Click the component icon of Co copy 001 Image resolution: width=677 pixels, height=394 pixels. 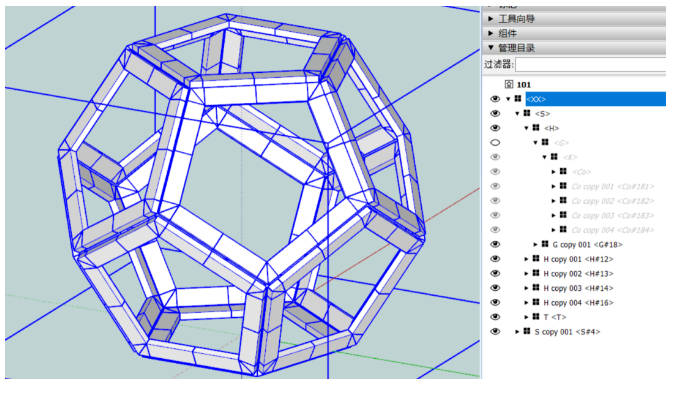(x=563, y=186)
